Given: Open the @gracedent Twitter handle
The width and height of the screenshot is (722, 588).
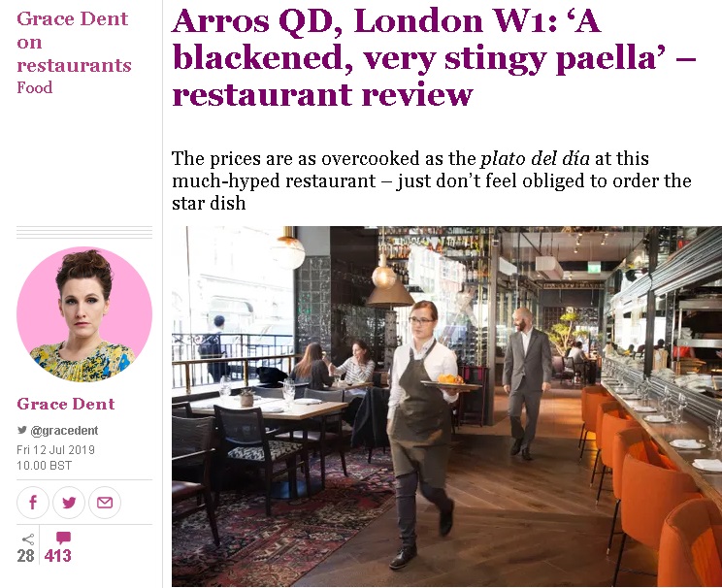Looking at the screenshot, I should (64, 431).
